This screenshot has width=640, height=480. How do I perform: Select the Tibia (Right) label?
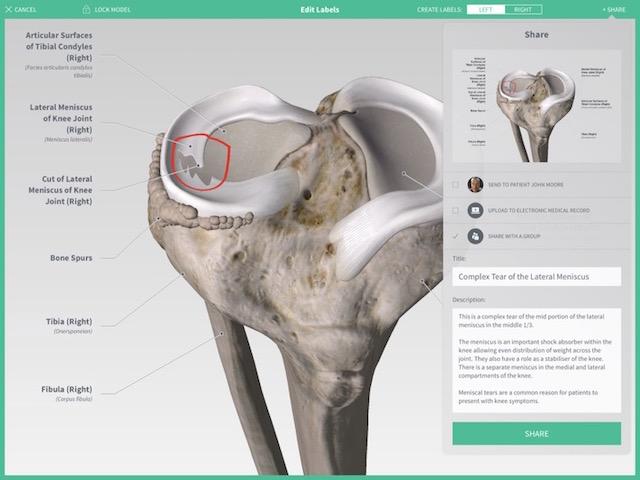click(x=69, y=325)
